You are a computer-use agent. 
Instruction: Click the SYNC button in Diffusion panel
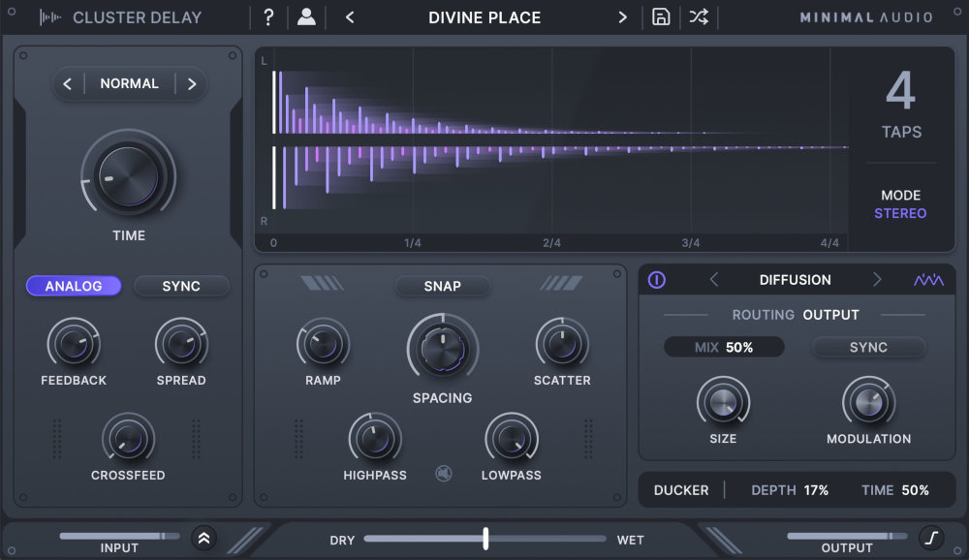tap(868, 347)
